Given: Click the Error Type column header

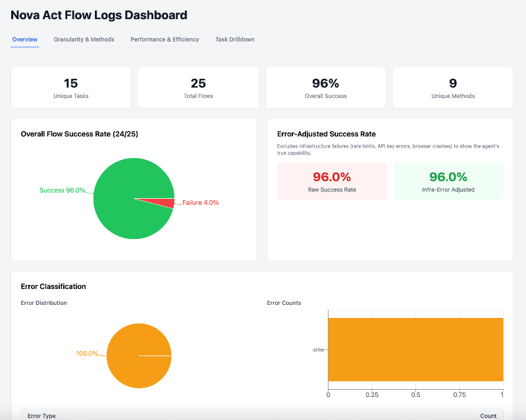Looking at the screenshot, I should point(41,415).
